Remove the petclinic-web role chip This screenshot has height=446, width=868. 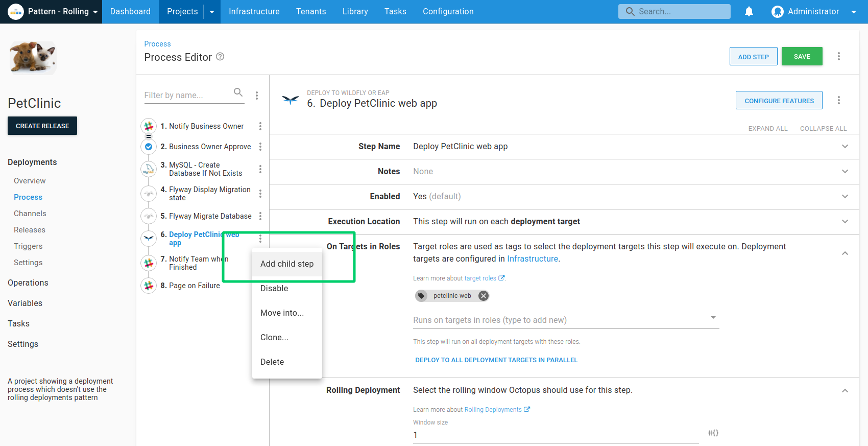pyautogui.click(x=483, y=296)
